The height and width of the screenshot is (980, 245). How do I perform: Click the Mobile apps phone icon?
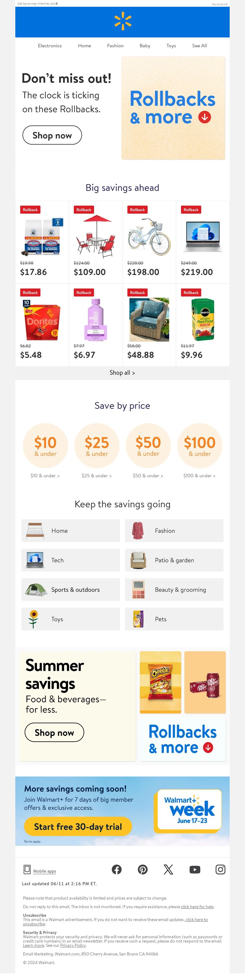(27, 869)
